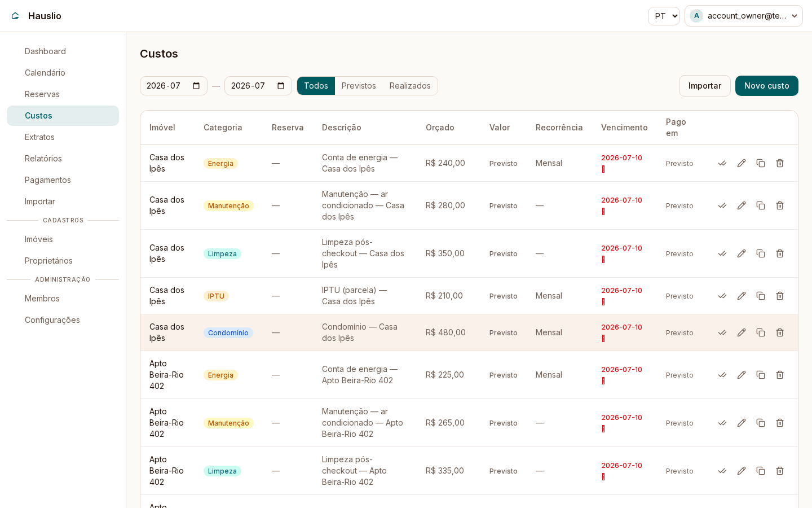Filter costs by Previstos
This screenshot has width=812, height=508.
[x=359, y=86]
